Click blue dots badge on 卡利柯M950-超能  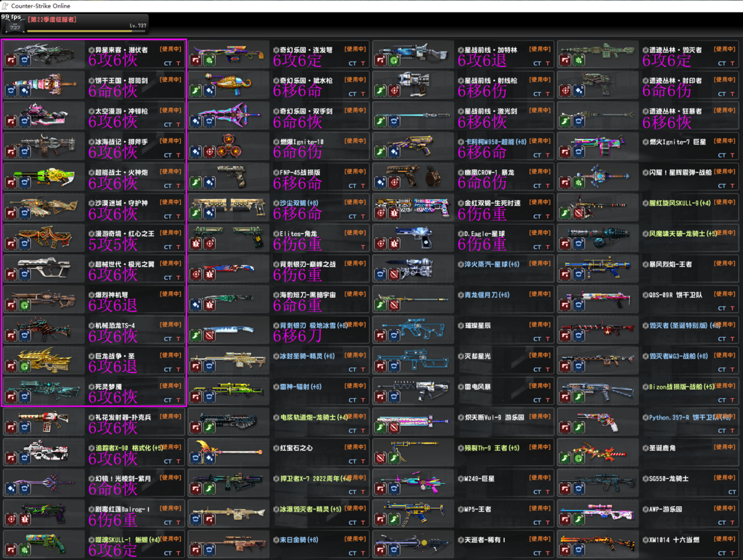394,152
